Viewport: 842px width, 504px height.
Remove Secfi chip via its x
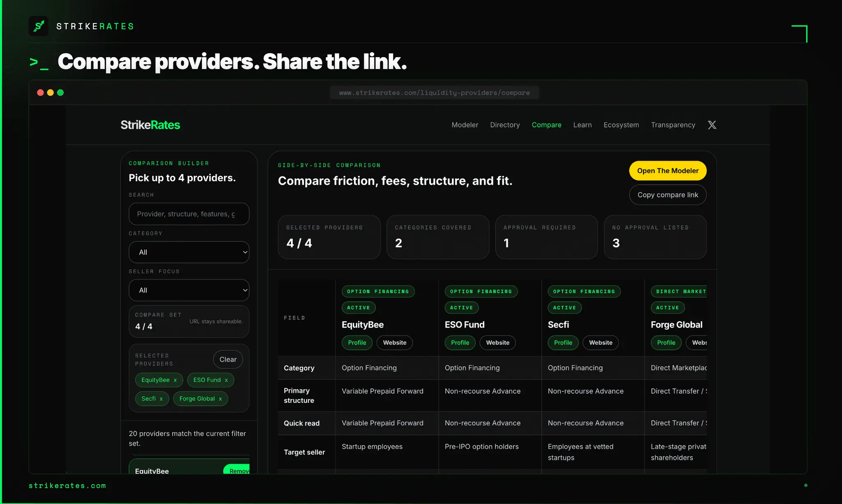[161, 399]
